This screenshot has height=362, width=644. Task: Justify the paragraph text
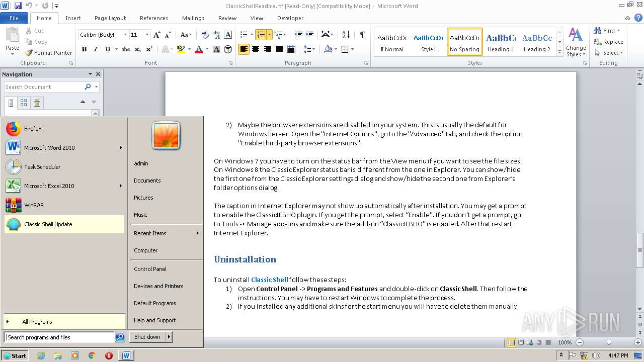(279, 49)
